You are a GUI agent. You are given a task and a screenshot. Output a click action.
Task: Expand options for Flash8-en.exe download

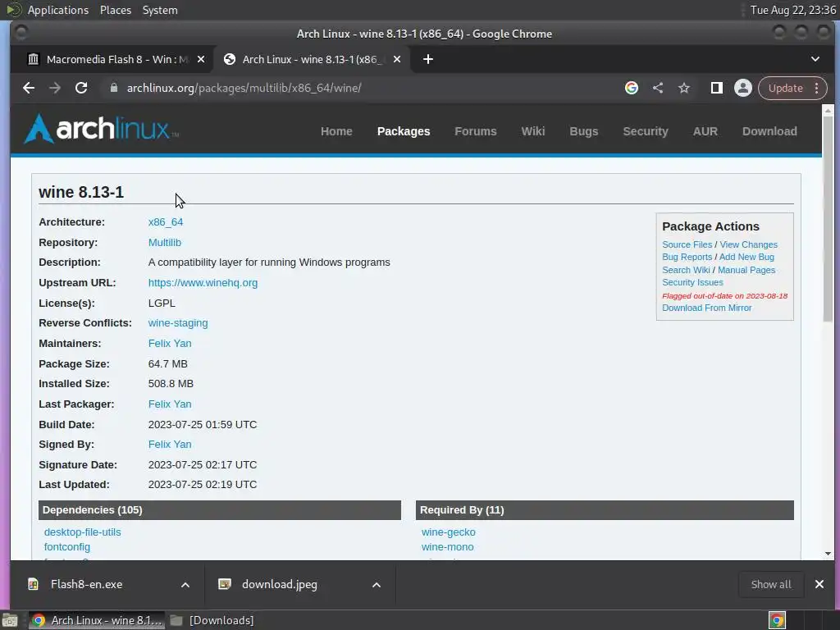pos(185,584)
